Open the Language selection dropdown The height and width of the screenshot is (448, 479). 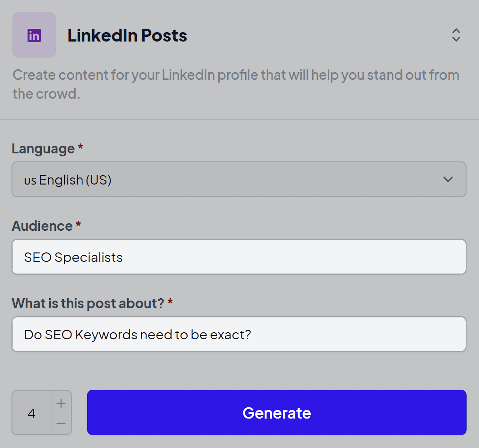(239, 179)
